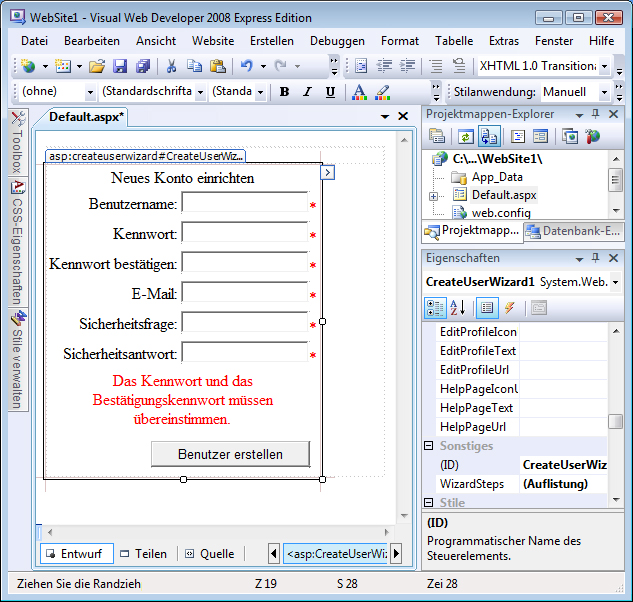This screenshot has width=633, height=602.
Task: Click the increase indent toolbar icon
Action: (x=407, y=66)
